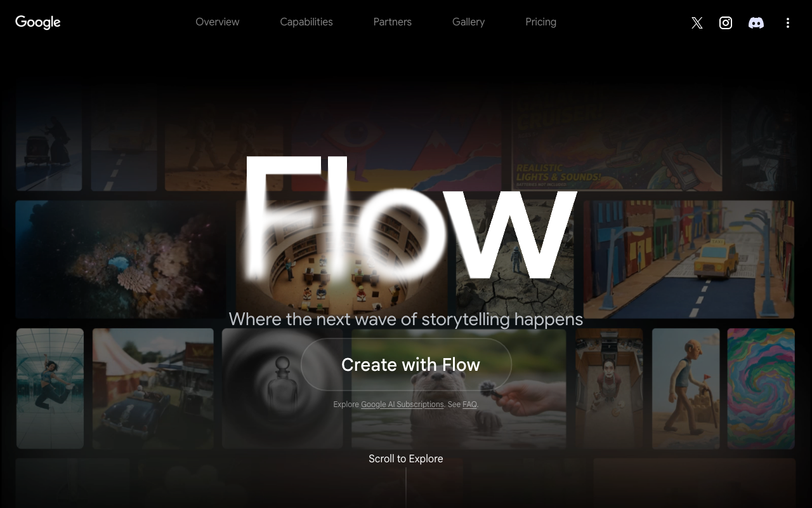812x508 pixels.
Task: Open the Discord icon link
Action: pyautogui.click(x=756, y=23)
